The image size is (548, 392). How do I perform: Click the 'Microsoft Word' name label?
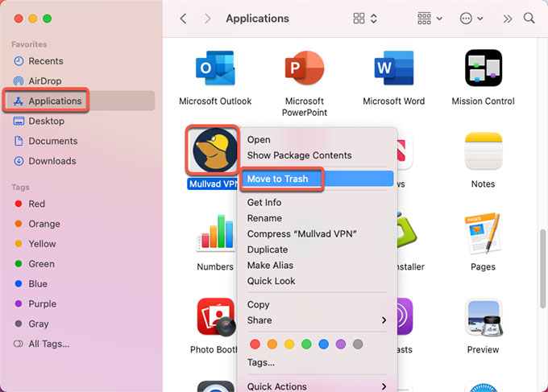pyautogui.click(x=394, y=101)
